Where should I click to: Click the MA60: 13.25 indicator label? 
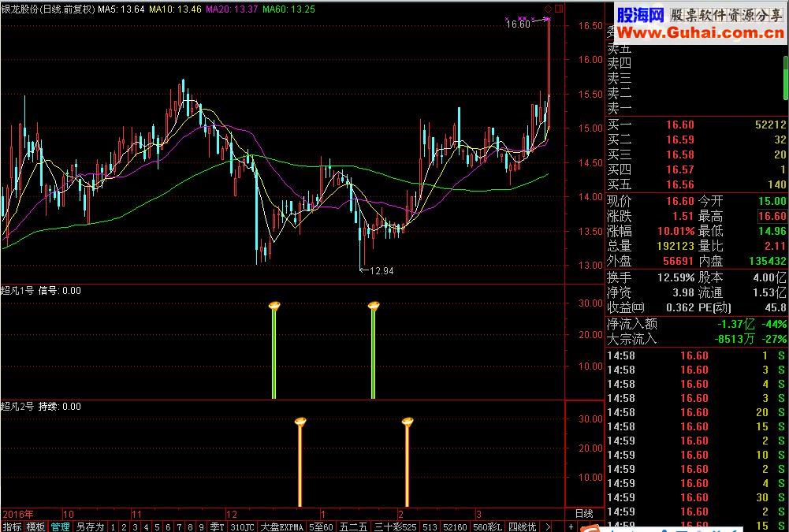(x=288, y=9)
